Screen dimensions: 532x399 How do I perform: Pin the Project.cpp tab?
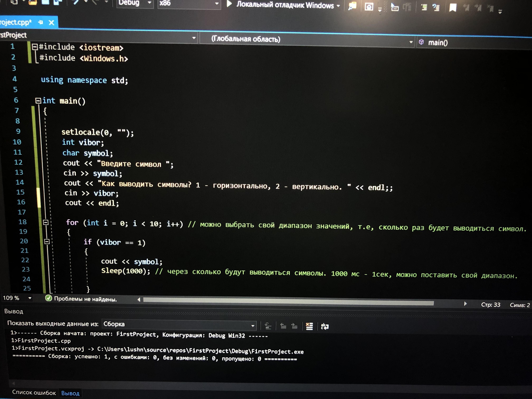41,22
